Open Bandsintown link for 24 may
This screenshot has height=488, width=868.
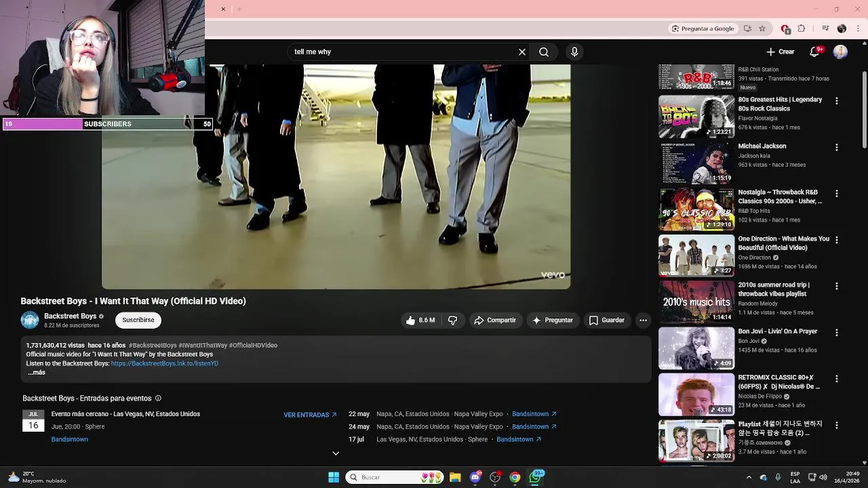(534, 426)
